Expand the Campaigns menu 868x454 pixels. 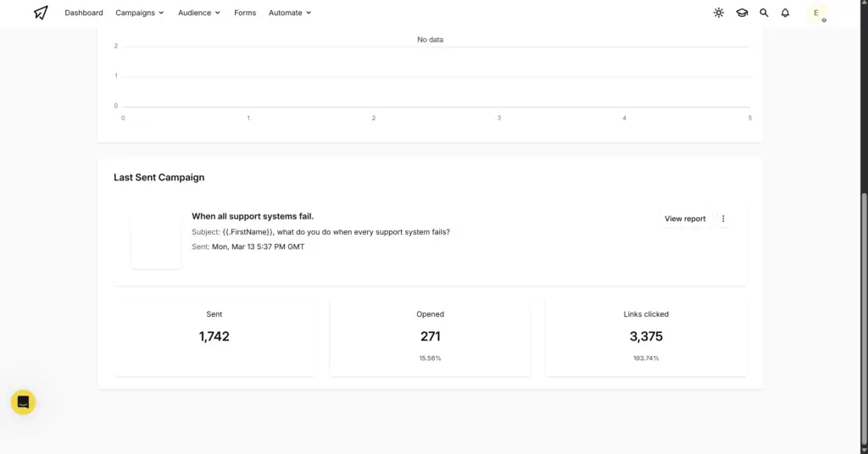pos(140,13)
